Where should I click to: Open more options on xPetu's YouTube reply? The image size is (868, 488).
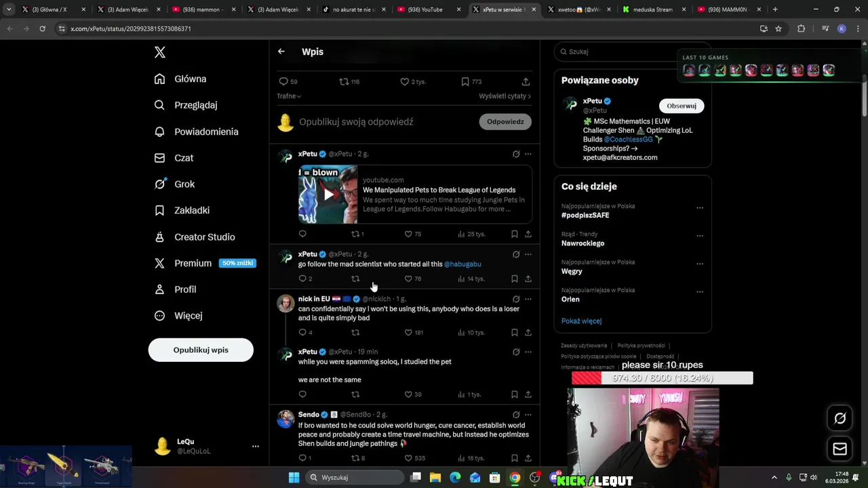(528, 154)
